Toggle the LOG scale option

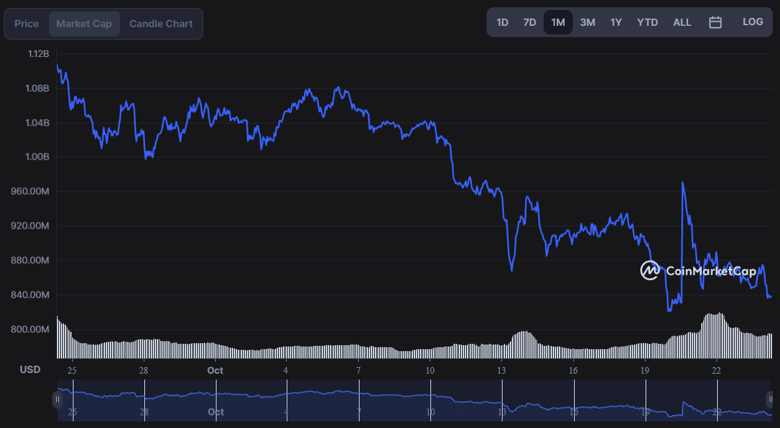752,22
